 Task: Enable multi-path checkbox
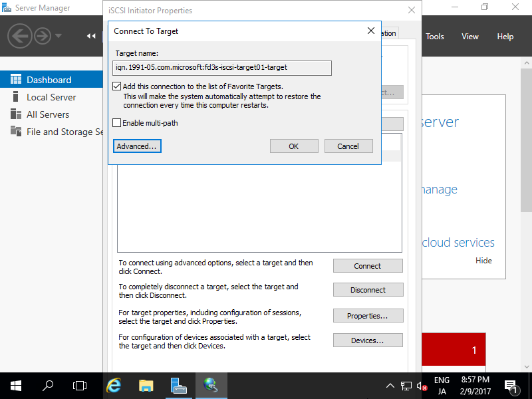(x=117, y=123)
